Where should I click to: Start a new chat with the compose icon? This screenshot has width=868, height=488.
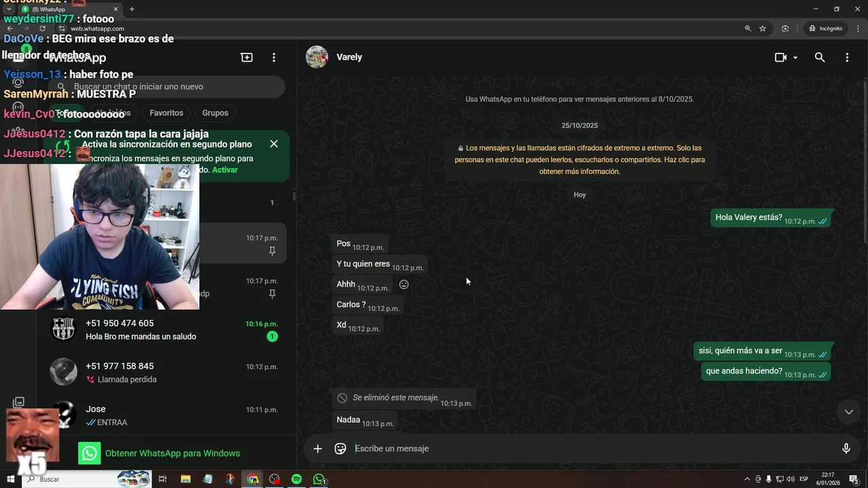pos(247,58)
